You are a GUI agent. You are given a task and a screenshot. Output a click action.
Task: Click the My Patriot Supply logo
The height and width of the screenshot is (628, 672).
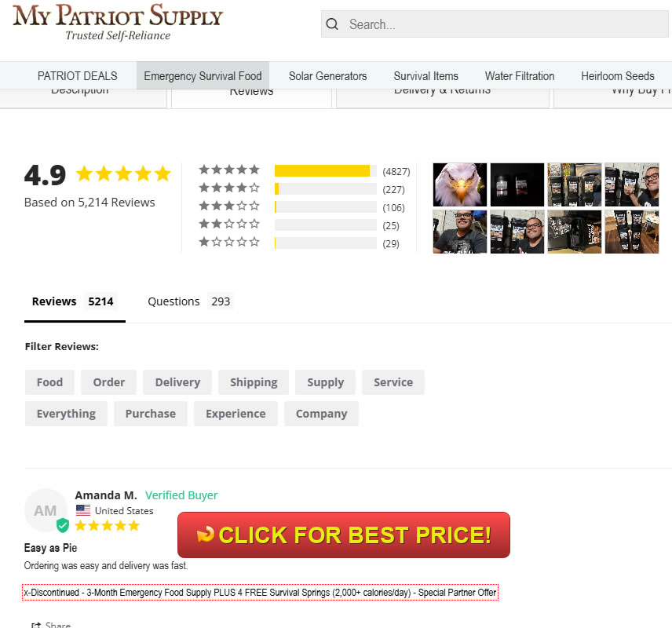coord(118,22)
